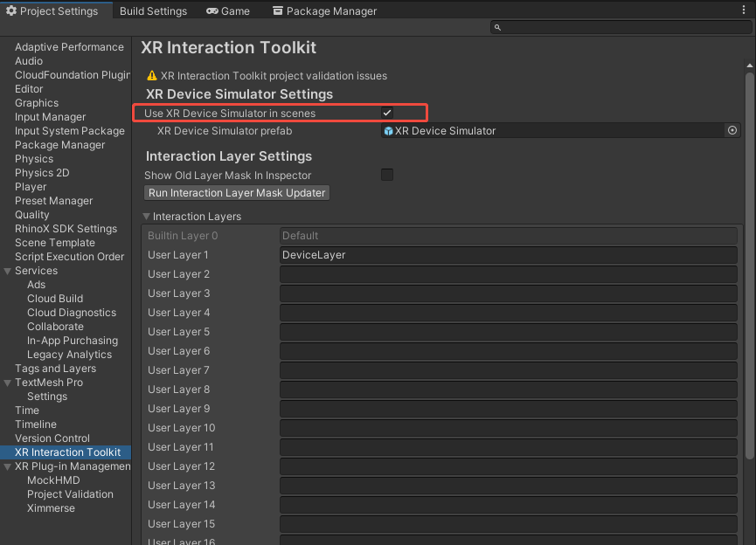Image resolution: width=756 pixels, height=545 pixels.
Task: Select Player settings
Action: 31,187
